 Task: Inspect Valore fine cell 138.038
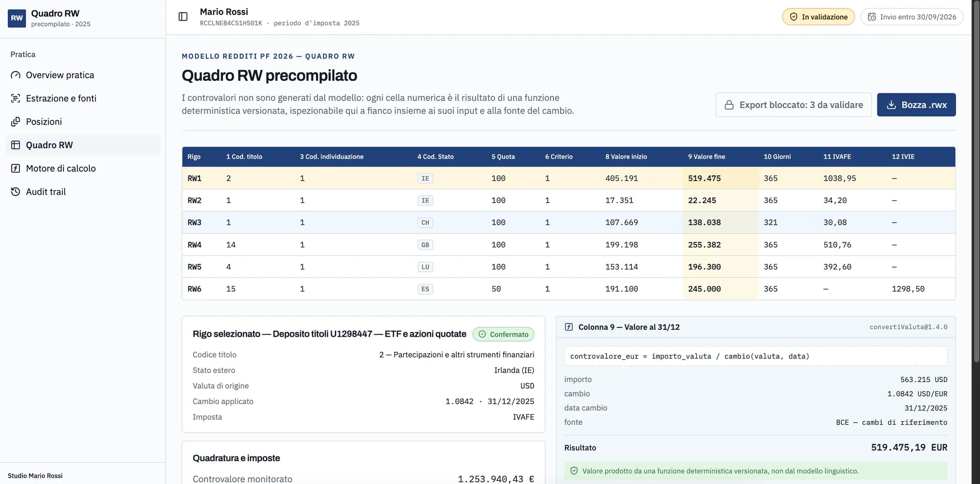[x=720, y=223]
